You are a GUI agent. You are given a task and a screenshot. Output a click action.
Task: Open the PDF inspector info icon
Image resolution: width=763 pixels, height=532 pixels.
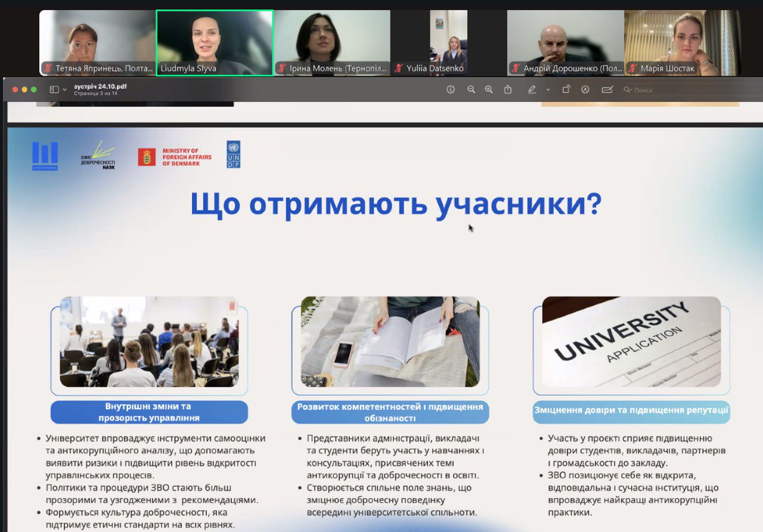click(451, 89)
